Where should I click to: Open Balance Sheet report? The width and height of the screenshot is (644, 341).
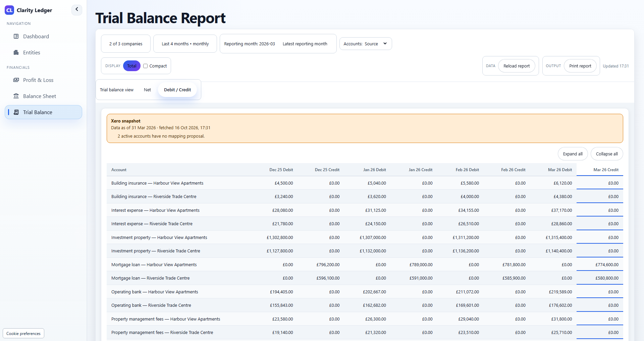tap(43, 96)
